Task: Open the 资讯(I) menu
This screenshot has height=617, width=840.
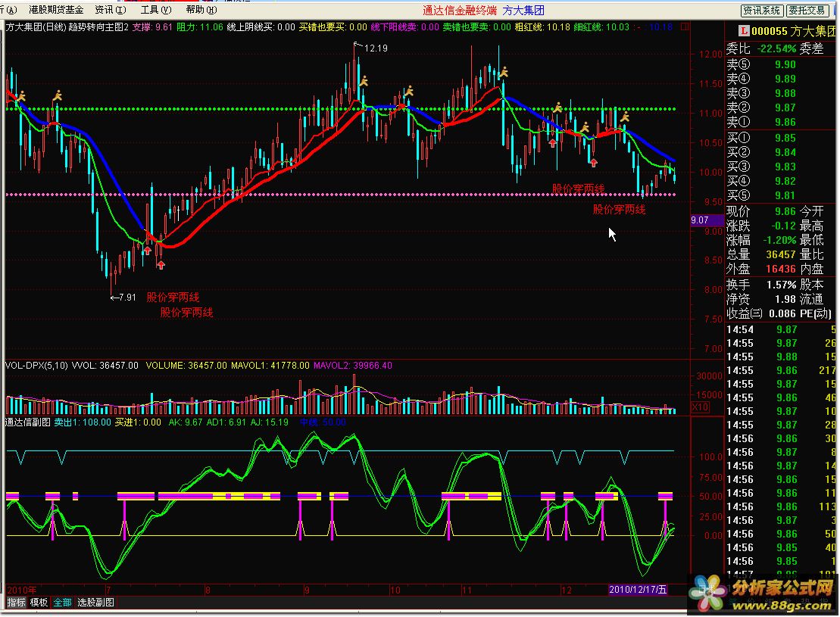Action: (x=111, y=10)
